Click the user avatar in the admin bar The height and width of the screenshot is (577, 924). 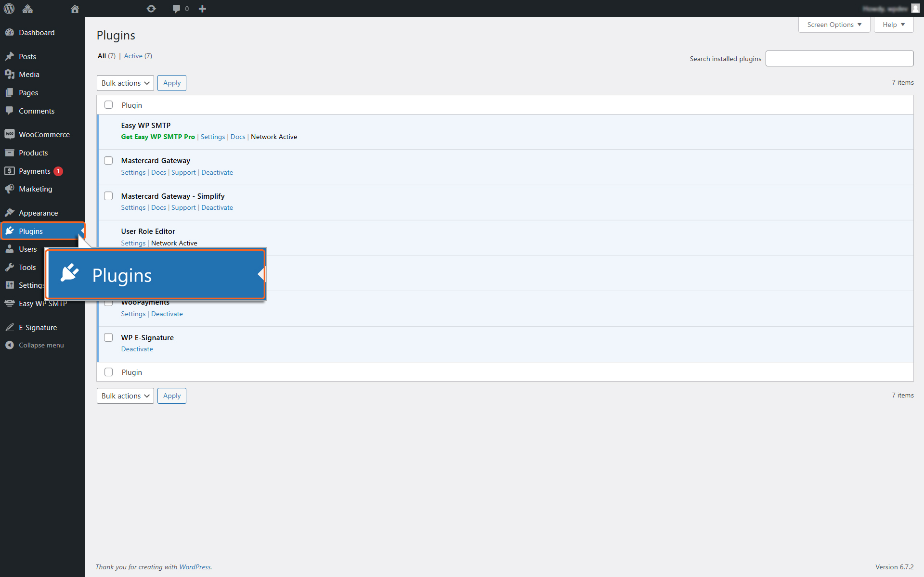[915, 8]
